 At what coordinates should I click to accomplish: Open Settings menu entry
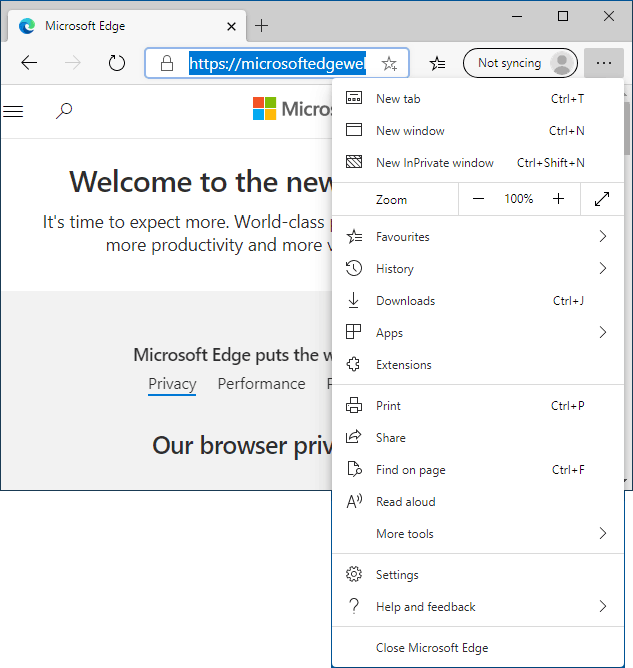(478, 574)
